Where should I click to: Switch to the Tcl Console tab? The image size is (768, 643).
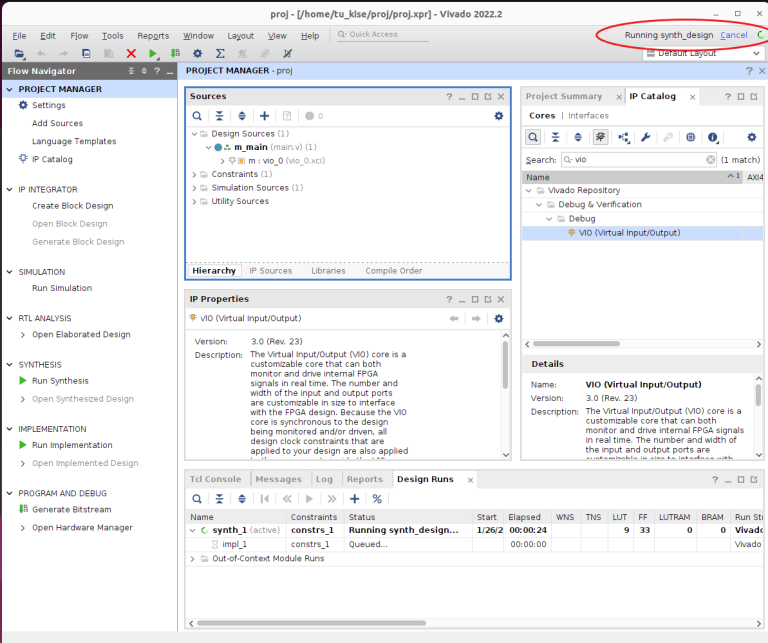coord(215,479)
